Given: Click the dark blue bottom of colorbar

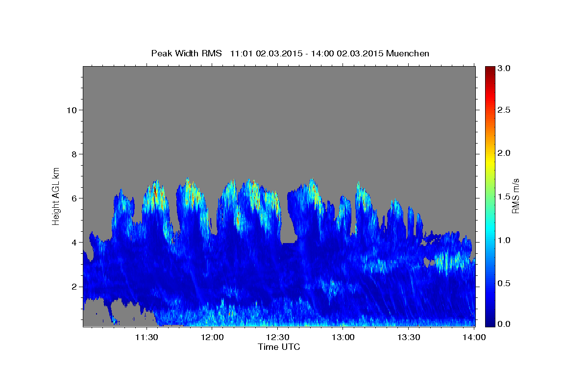Looking at the screenshot, I should coord(490,322).
